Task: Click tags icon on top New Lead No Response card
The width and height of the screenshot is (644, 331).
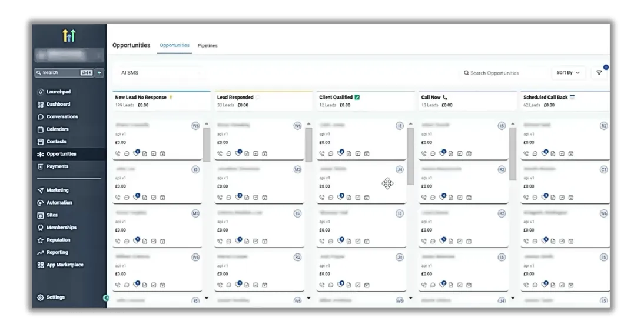Action: click(136, 153)
